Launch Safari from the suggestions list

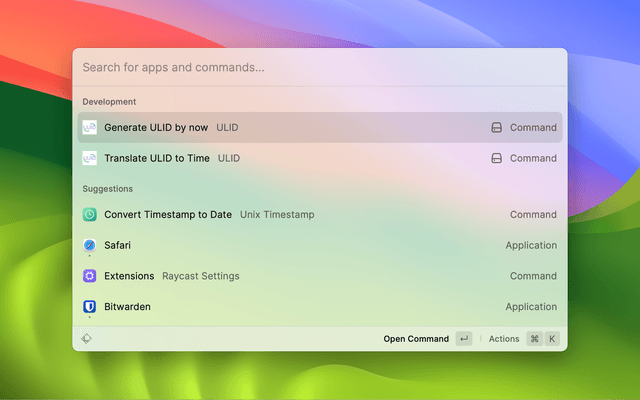coord(118,245)
